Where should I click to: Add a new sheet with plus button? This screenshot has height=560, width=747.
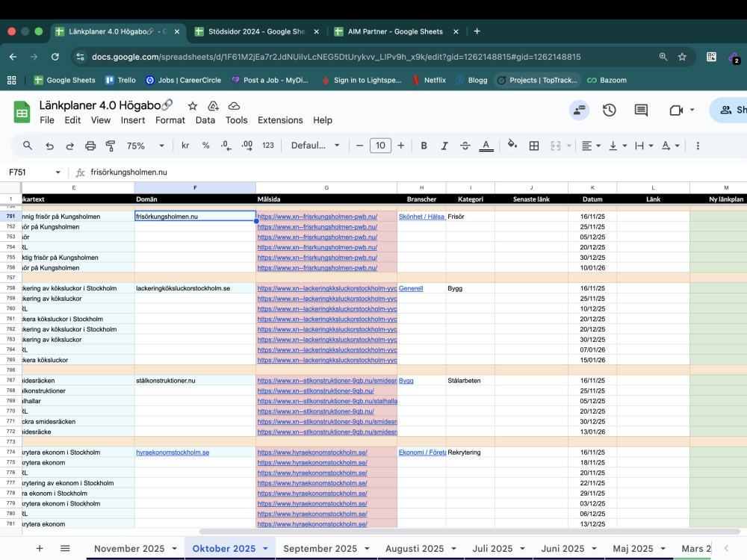pyautogui.click(x=40, y=549)
